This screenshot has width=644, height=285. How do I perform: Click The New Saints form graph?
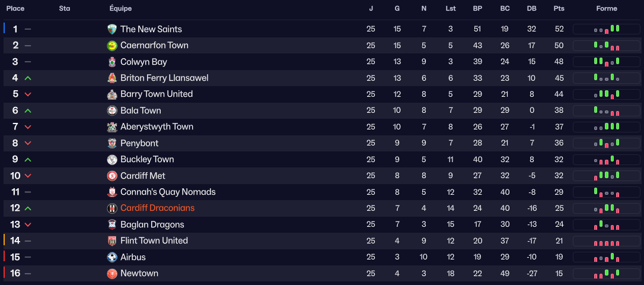pos(607,29)
